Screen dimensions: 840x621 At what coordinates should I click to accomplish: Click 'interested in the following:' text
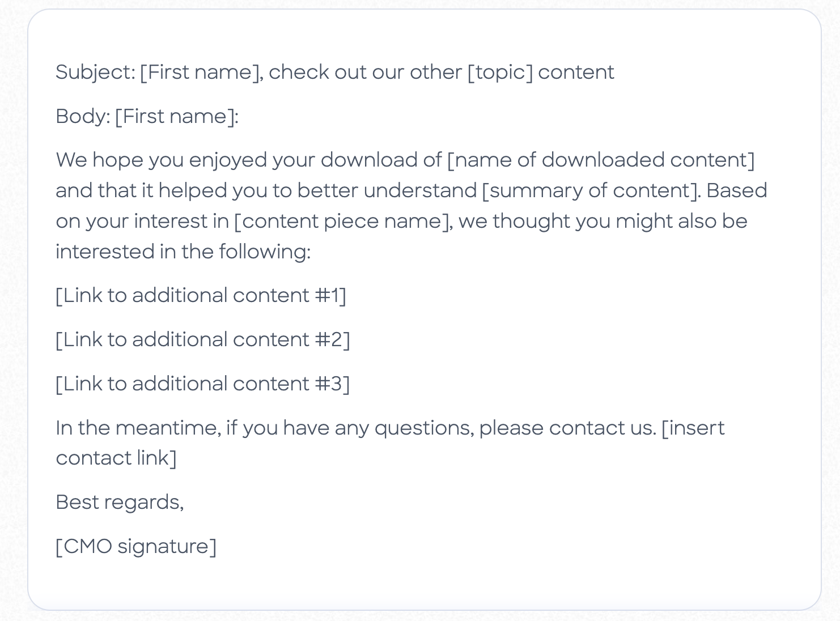(x=183, y=252)
